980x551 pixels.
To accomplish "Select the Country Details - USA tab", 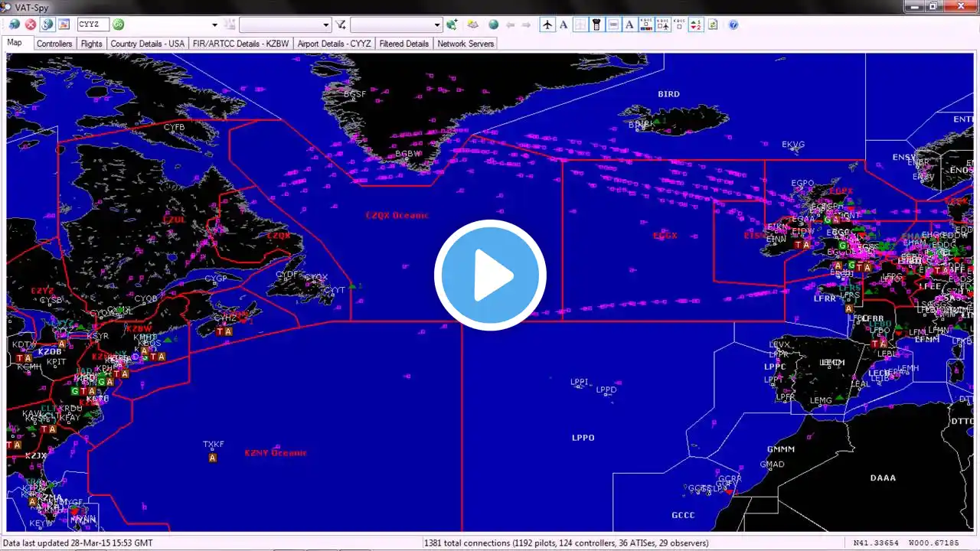I will coord(148,44).
